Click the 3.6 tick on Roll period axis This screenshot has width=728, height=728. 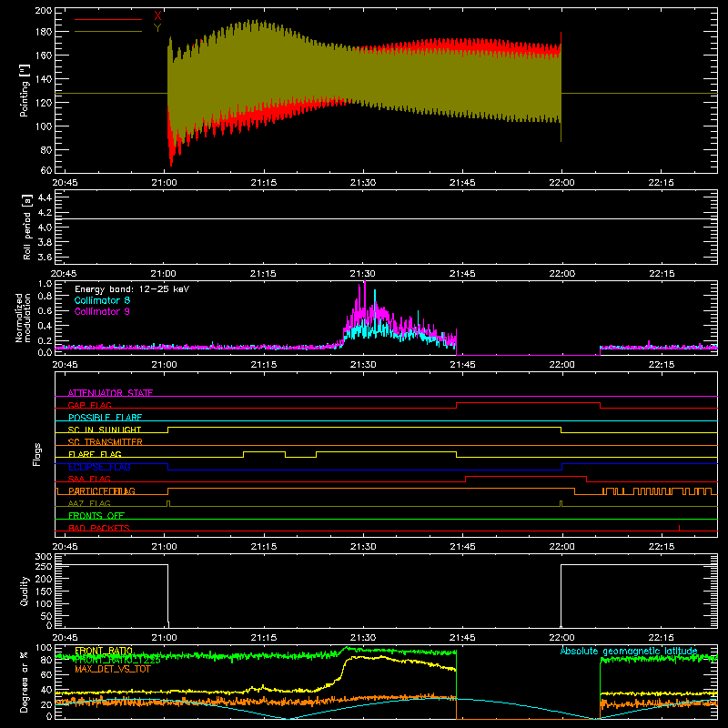tap(45, 257)
